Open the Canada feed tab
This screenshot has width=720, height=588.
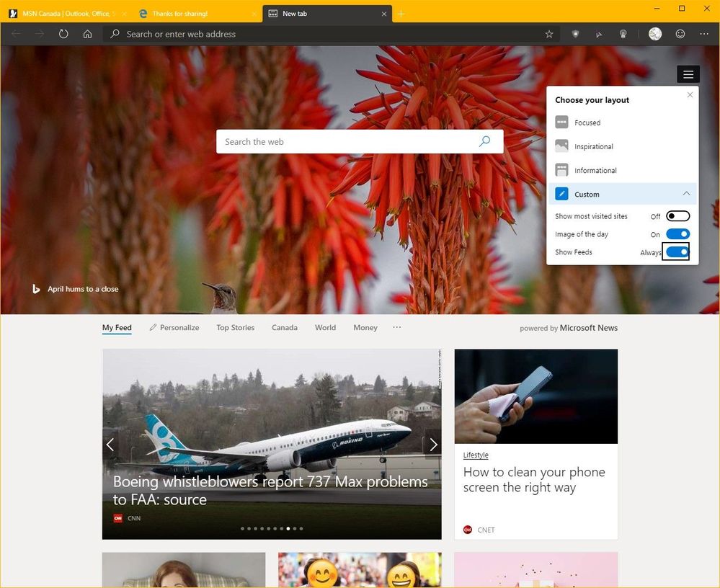click(284, 327)
